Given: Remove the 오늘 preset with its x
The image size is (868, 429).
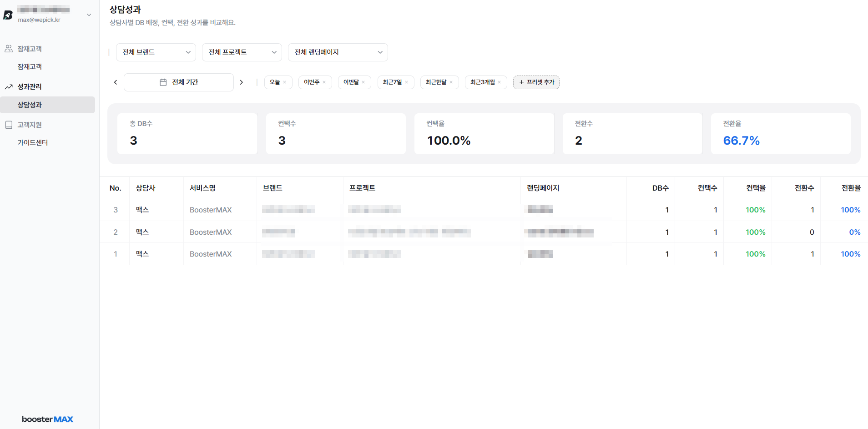Looking at the screenshot, I should [285, 82].
